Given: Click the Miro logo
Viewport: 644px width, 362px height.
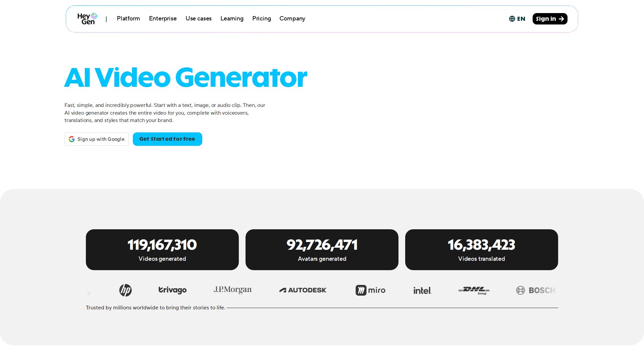Looking at the screenshot, I should (x=370, y=290).
